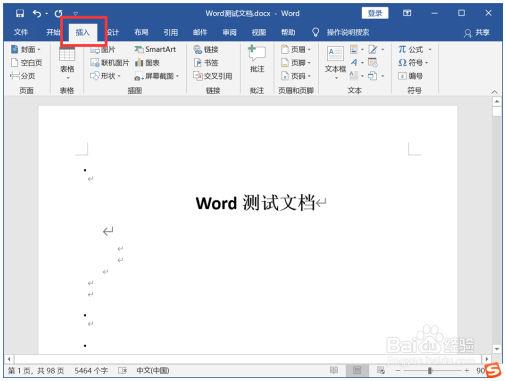
Task: Open the 文件 menu
Action: pyautogui.click(x=21, y=32)
